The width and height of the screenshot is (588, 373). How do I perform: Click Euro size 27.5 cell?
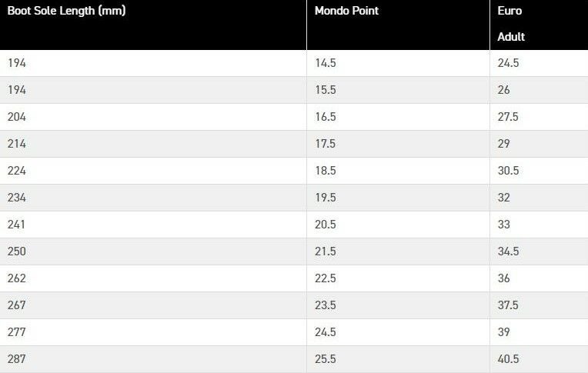tap(508, 117)
